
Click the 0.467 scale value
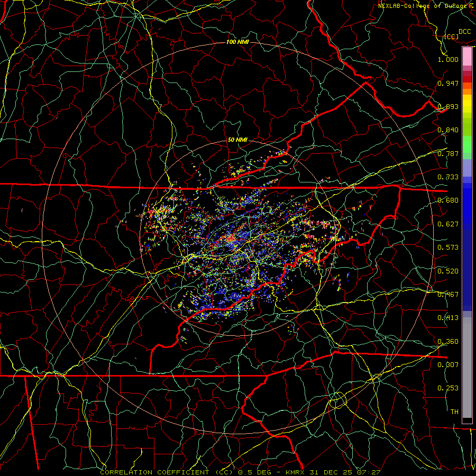click(x=448, y=295)
